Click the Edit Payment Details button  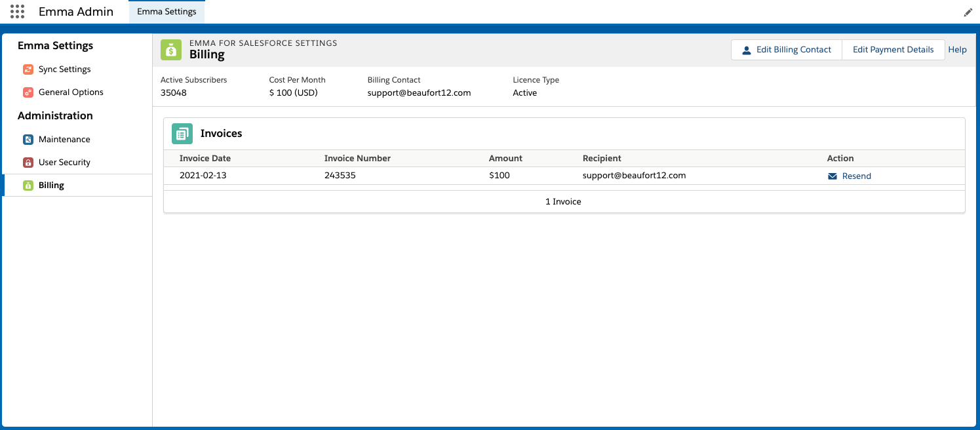point(893,50)
